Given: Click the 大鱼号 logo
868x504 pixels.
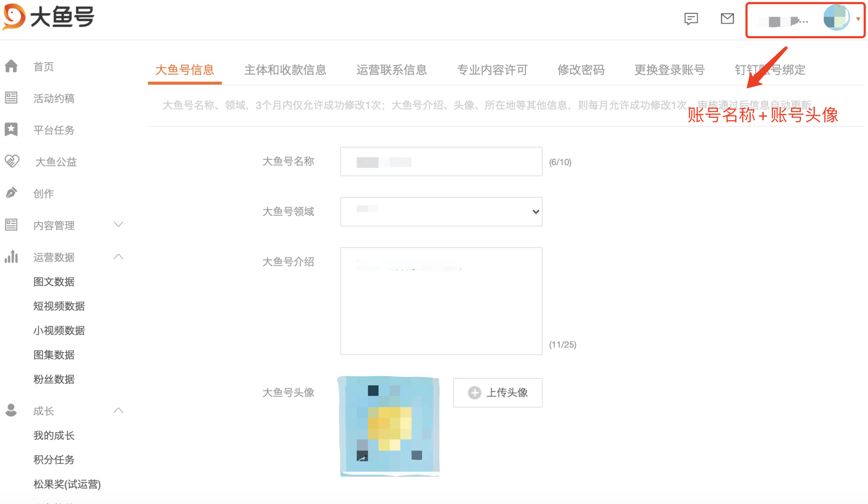Looking at the screenshot, I should pyautogui.click(x=48, y=17).
